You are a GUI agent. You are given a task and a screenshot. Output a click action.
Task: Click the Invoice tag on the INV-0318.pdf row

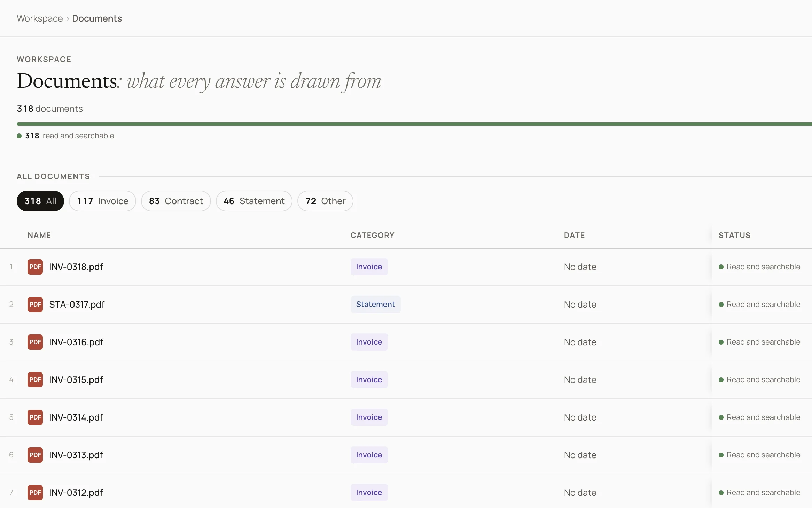pyautogui.click(x=369, y=267)
